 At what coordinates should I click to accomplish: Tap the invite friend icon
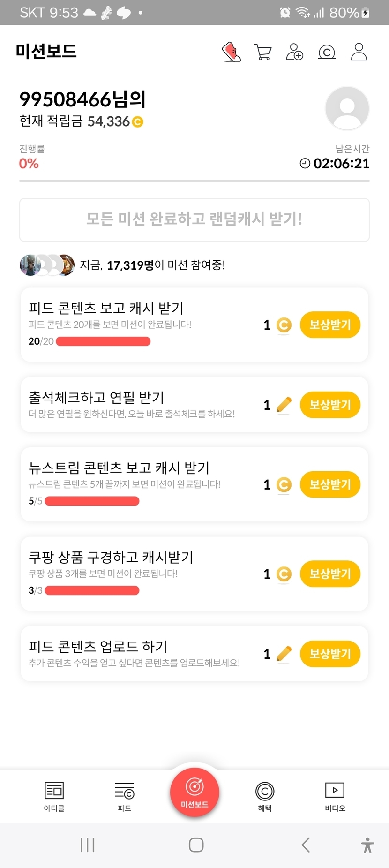pyautogui.click(x=294, y=52)
